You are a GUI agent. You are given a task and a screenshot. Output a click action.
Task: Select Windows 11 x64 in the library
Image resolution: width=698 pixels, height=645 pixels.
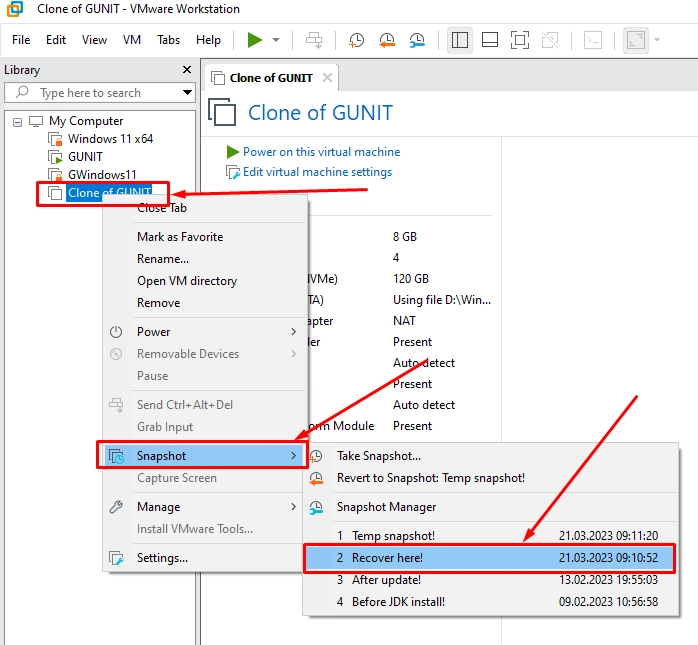[110, 139]
